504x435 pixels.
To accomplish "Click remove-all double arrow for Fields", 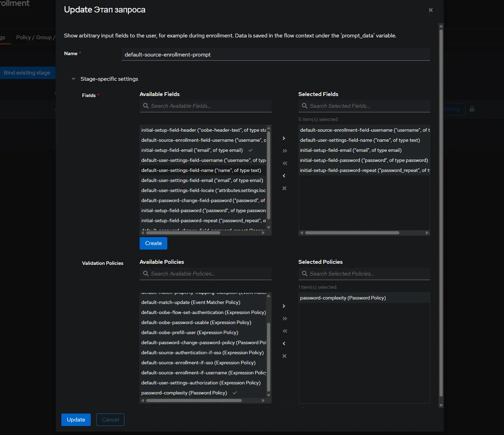I will (284, 163).
